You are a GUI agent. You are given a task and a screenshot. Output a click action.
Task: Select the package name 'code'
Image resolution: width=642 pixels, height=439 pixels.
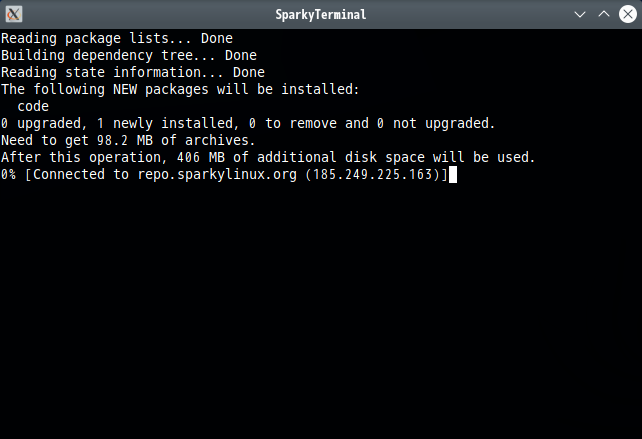[33, 106]
